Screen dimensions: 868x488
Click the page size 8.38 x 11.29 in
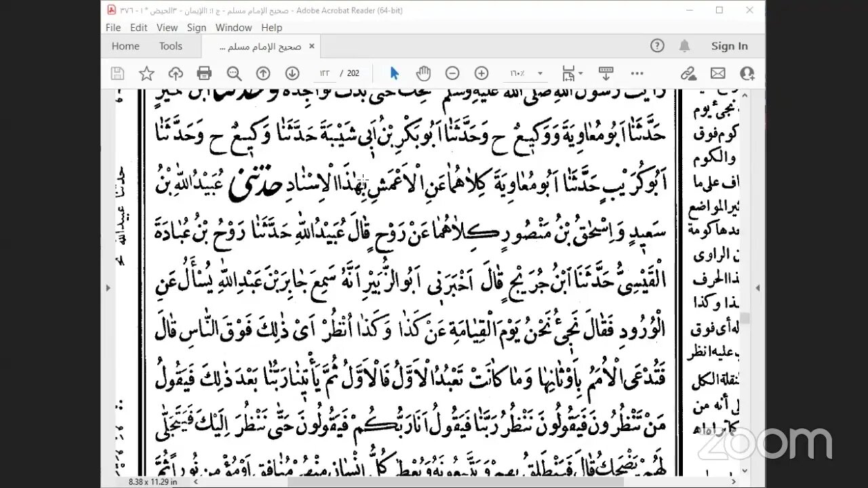153,482
